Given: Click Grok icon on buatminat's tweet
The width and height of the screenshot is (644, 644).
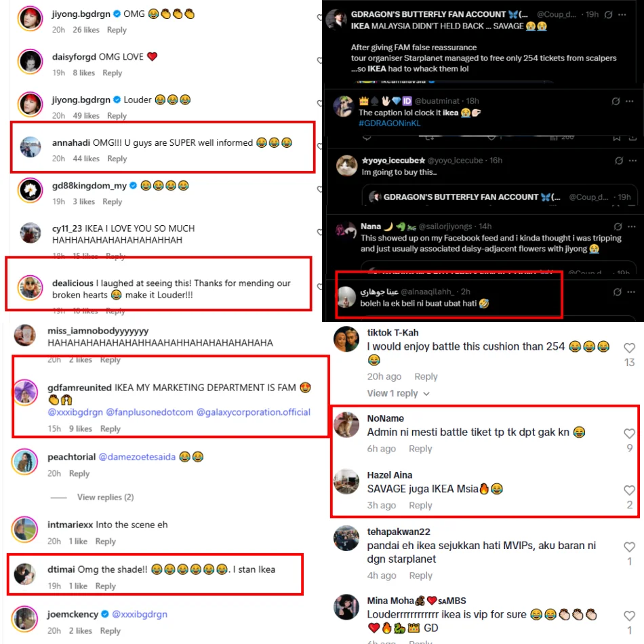Looking at the screenshot, I should click(x=616, y=101).
